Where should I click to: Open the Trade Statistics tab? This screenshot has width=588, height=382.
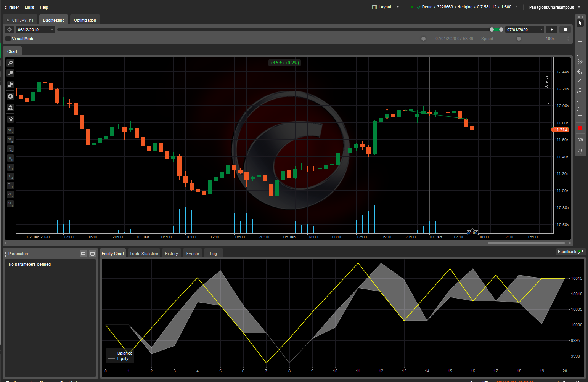144,254
